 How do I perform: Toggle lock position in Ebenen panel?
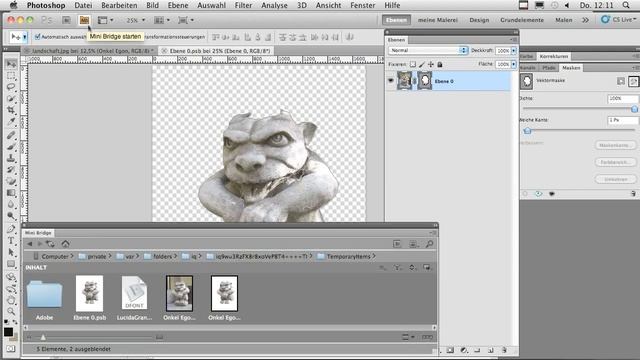click(431, 64)
